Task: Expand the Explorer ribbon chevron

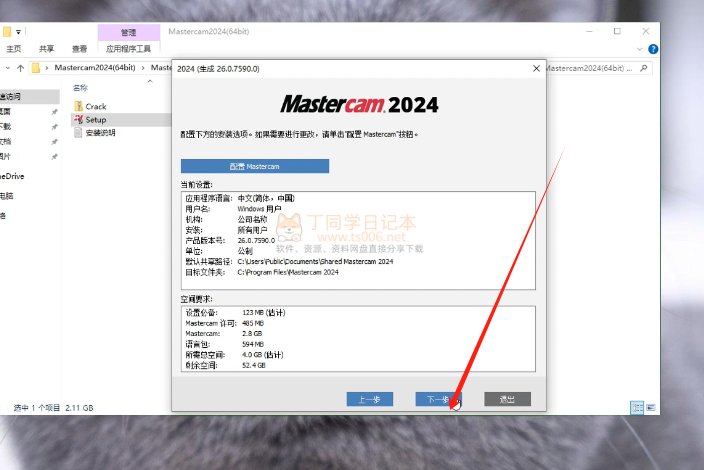Action: click(x=639, y=49)
